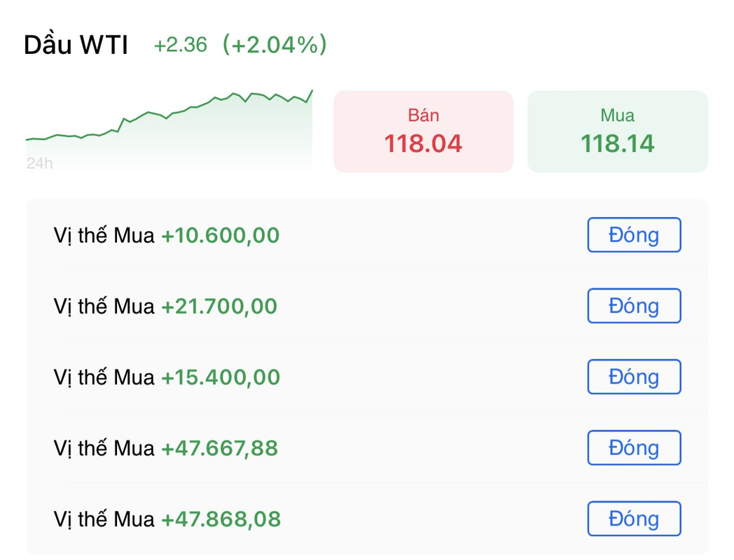Close the position with +10.600,00 profit
The image size is (734, 560).
pyautogui.click(x=634, y=235)
